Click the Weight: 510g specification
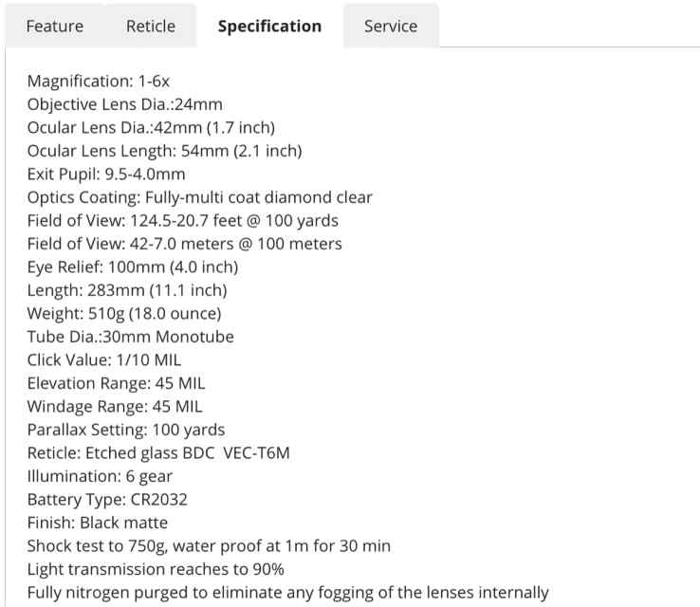 [x=124, y=313]
